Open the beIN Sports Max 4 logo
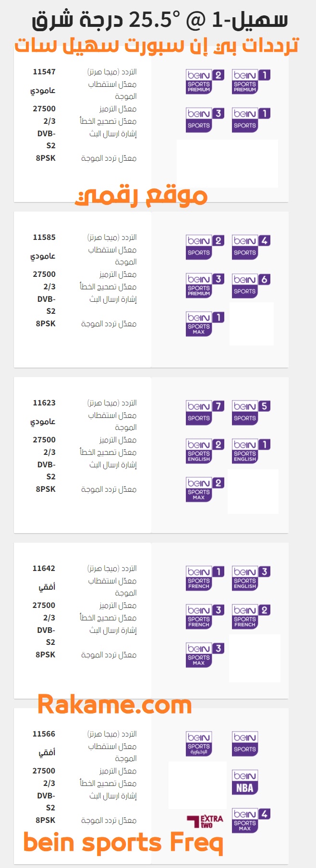This screenshot has width=316, height=868. coord(251,820)
